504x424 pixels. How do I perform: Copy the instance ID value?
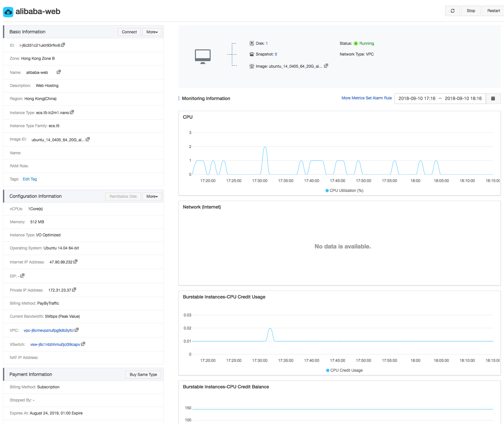(x=63, y=45)
